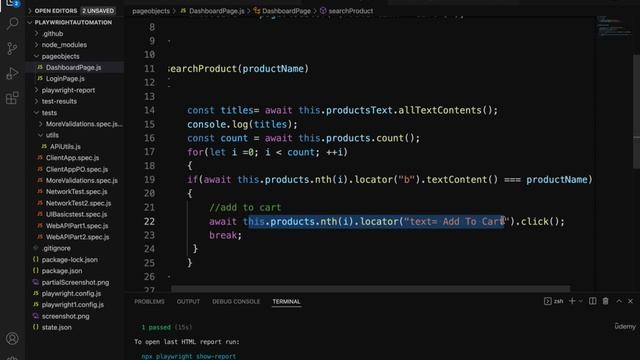Click 'npx playwright show-report' in terminal
The height and width of the screenshot is (360, 640).
coord(189,356)
